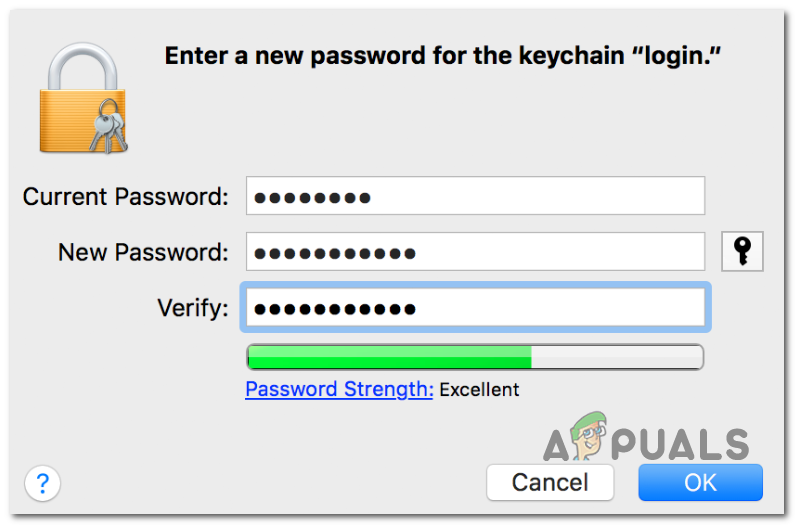Click the password strength indicator bar
The image size is (795, 525).
(x=475, y=357)
